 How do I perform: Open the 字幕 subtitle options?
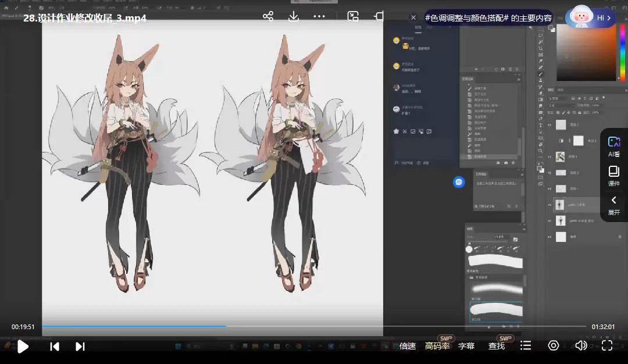[x=466, y=346]
